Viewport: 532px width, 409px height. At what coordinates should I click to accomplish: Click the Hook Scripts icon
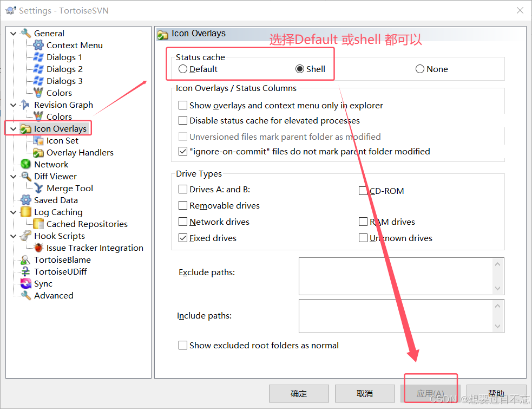coord(26,236)
